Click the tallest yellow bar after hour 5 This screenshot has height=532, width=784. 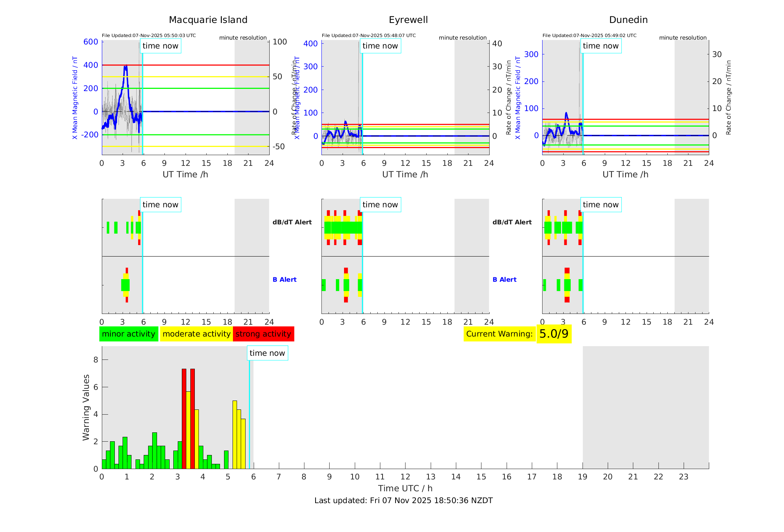pyautogui.click(x=234, y=435)
